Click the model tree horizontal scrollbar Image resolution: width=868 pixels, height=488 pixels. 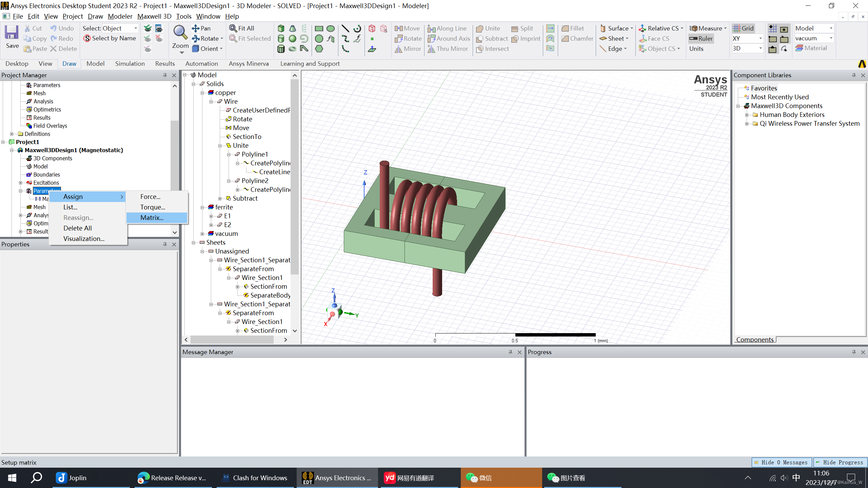tap(232, 340)
